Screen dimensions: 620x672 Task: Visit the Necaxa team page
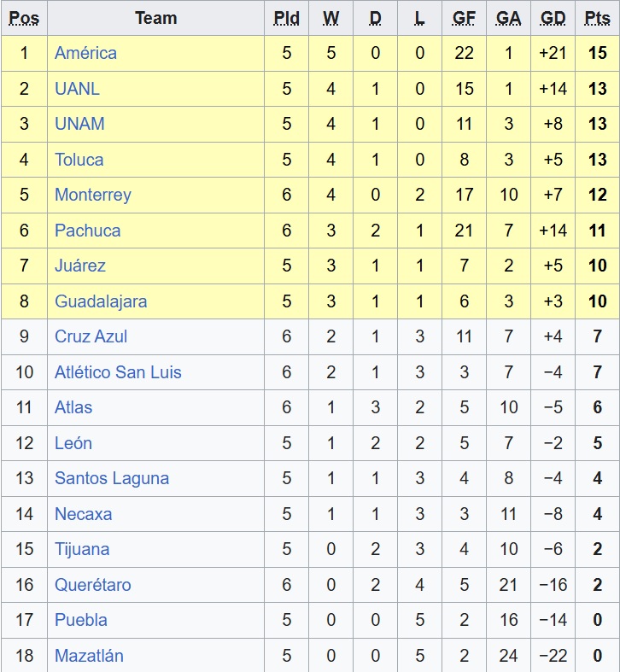pos(83,514)
